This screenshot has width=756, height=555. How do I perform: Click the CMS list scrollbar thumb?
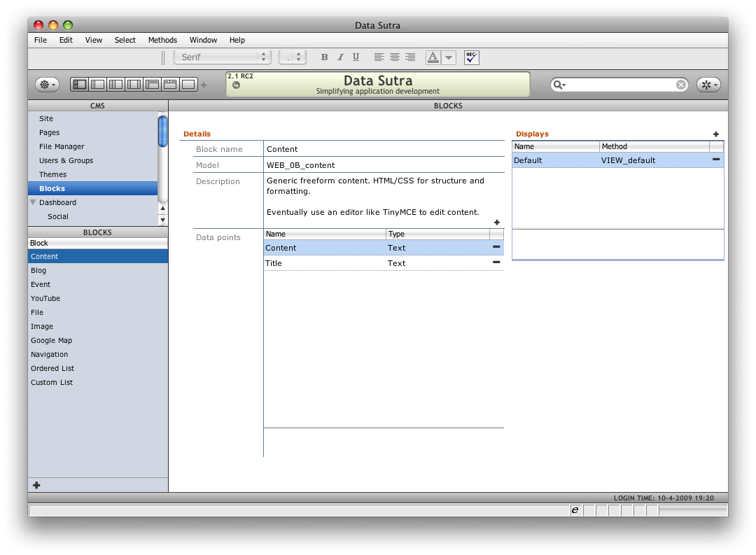(163, 131)
